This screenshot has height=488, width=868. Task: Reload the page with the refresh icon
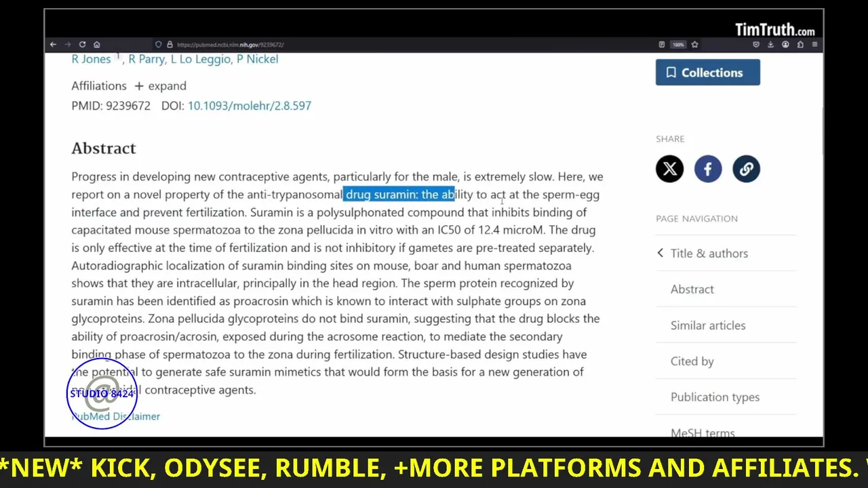82,45
